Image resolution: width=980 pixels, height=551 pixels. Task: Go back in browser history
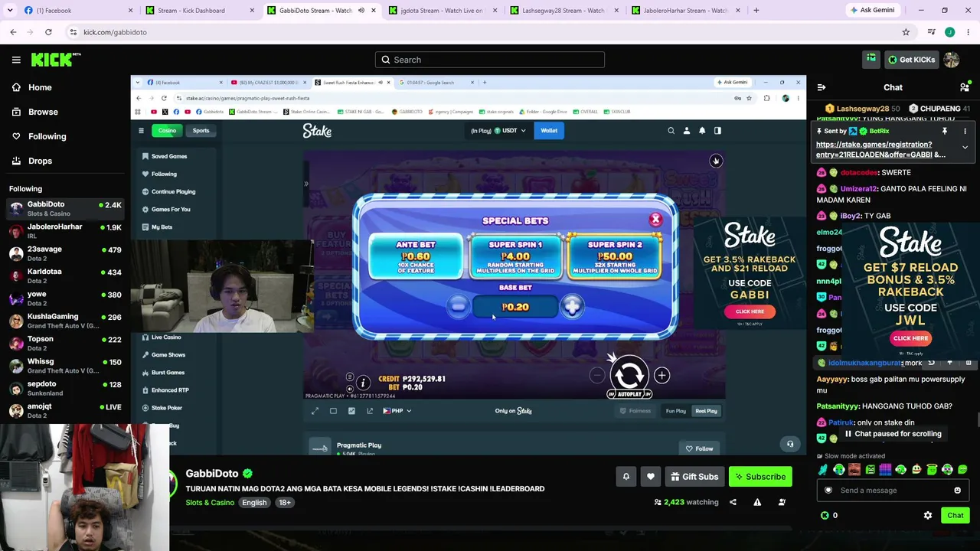[13, 32]
